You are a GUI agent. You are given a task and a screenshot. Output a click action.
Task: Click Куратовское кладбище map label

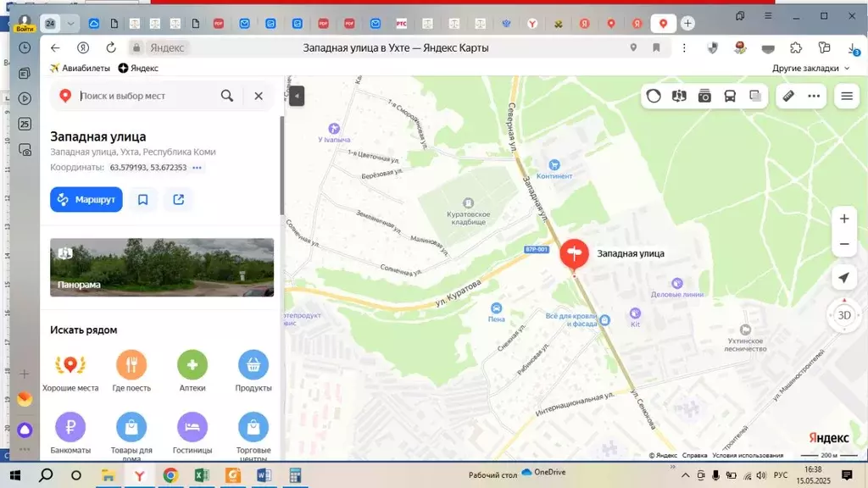point(468,218)
